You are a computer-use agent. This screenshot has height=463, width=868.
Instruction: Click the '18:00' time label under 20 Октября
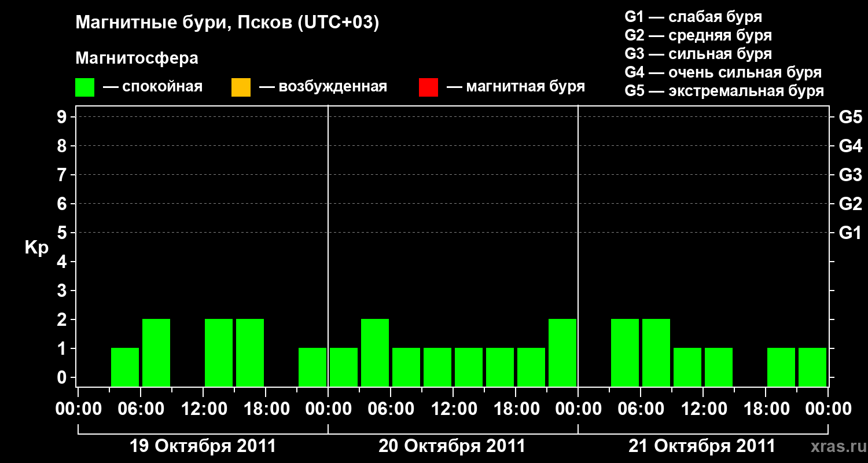point(516,409)
